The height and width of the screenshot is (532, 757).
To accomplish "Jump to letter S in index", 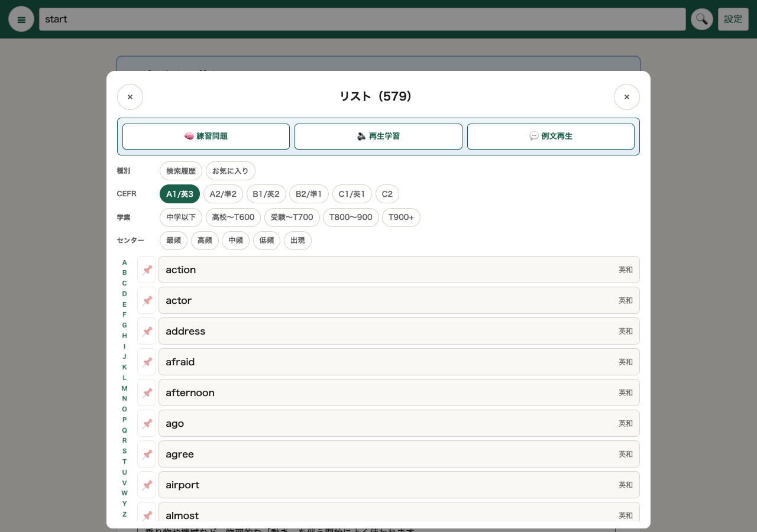I will [124, 451].
